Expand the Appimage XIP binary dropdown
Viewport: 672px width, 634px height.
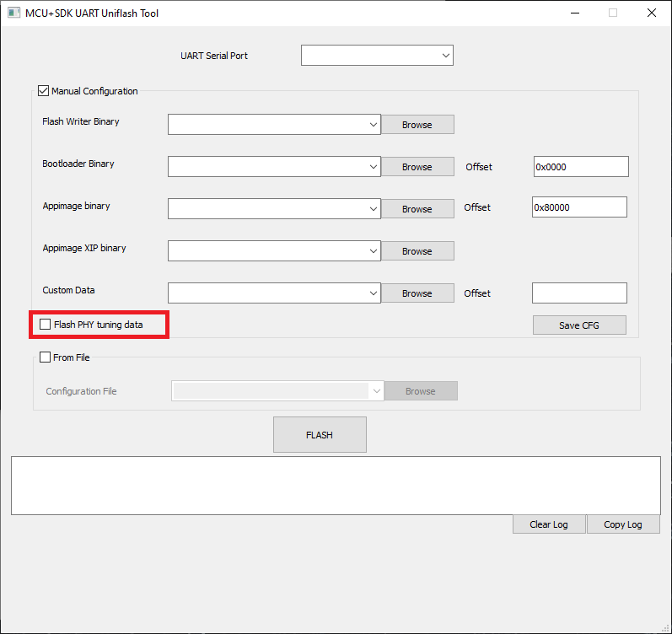click(x=374, y=251)
